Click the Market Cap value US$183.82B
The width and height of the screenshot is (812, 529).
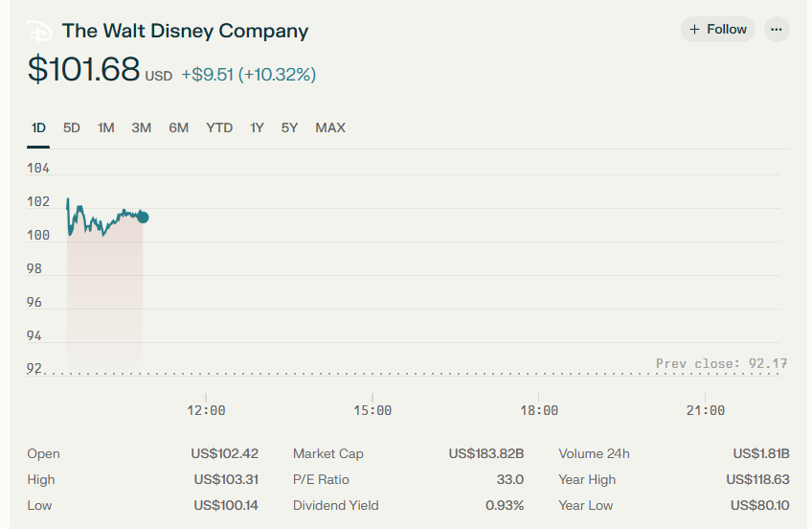point(486,453)
